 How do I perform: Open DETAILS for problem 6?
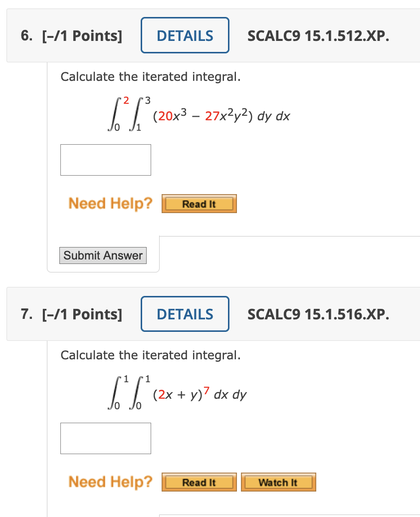(185, 35)
